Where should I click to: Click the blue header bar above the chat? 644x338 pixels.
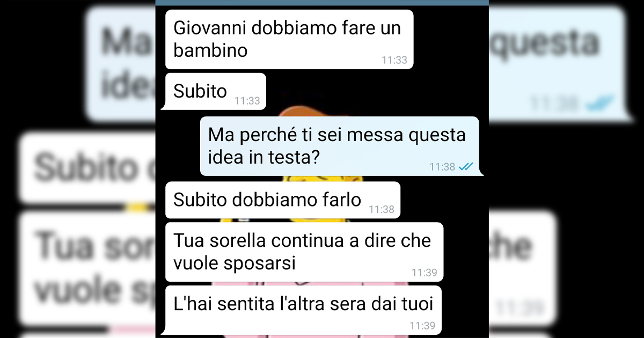tap(322, 3)
